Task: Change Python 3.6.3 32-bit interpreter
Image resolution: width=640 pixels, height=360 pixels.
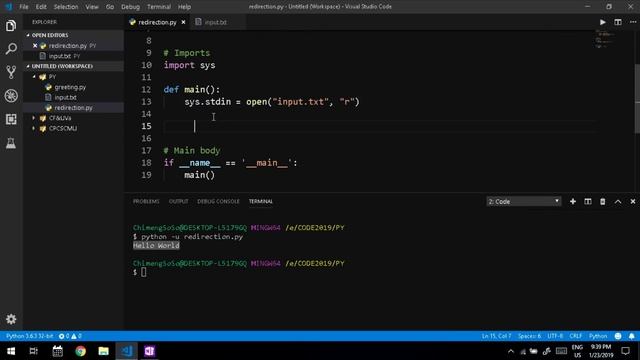Action: click(29, 336)
